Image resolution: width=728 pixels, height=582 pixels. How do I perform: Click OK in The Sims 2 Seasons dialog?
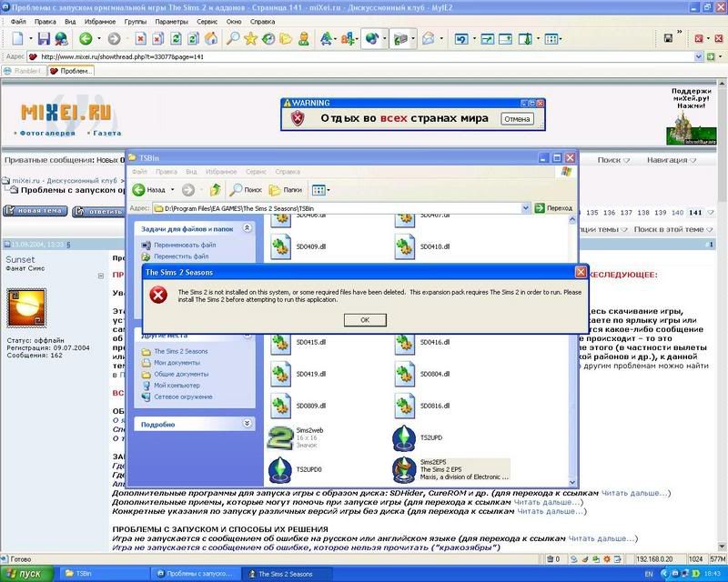click(x=365, y=320)
